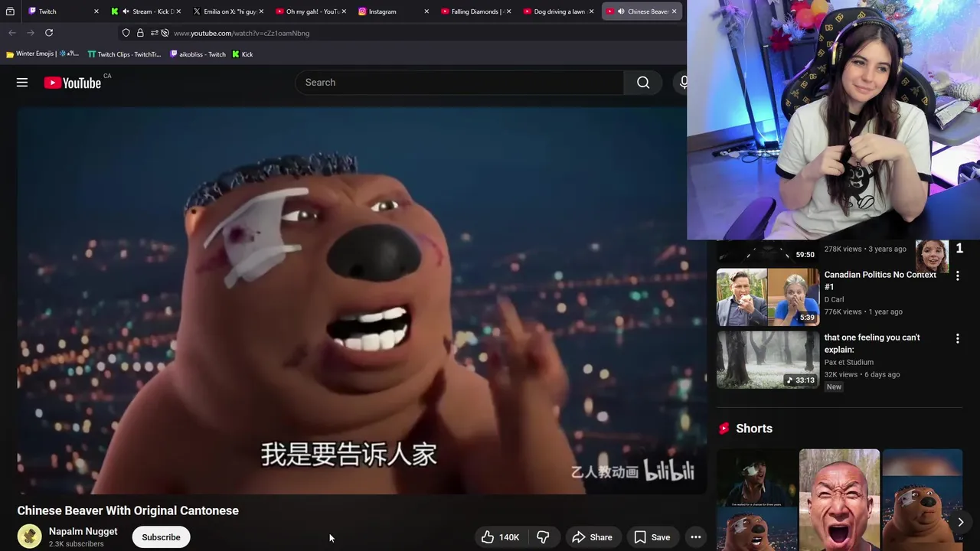Open the aikobliss - Twitch bookmark

click(198, 54)
